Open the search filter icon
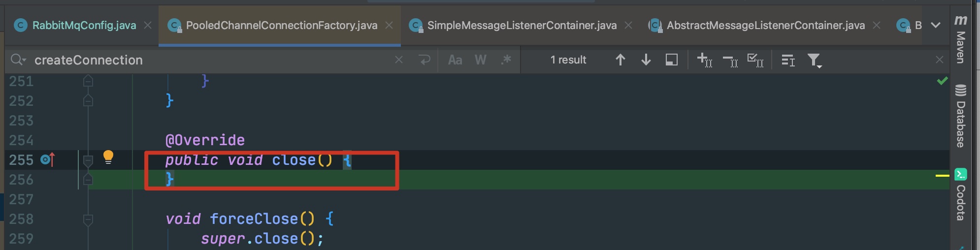Viewport: 980px width, 250px height. coord(814,60)
